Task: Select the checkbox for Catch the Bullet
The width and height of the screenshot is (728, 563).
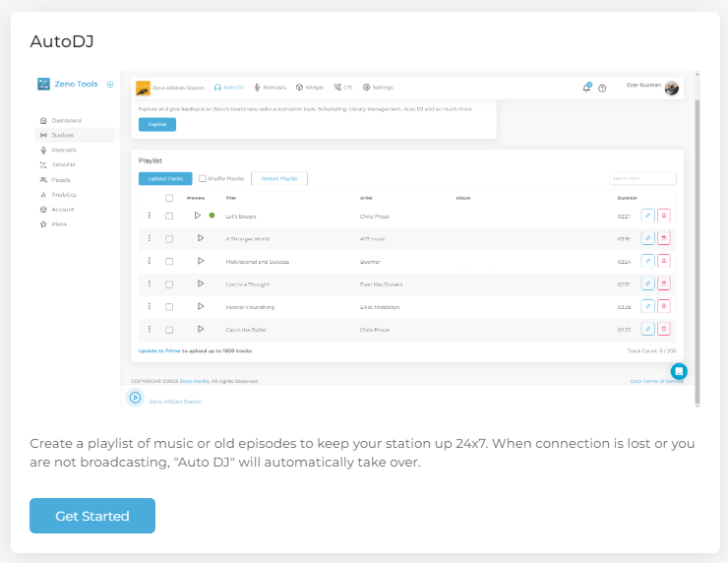Action: (169, 330)
